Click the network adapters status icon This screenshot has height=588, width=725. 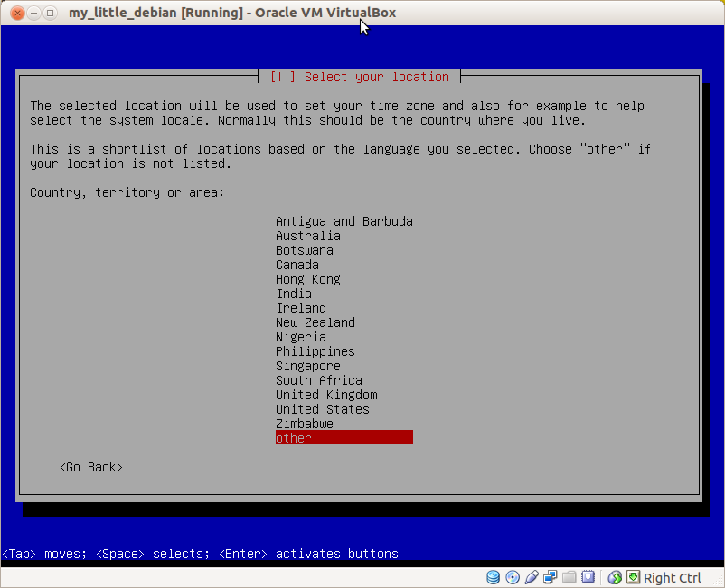pyautogui.click(x=551, y=577)
